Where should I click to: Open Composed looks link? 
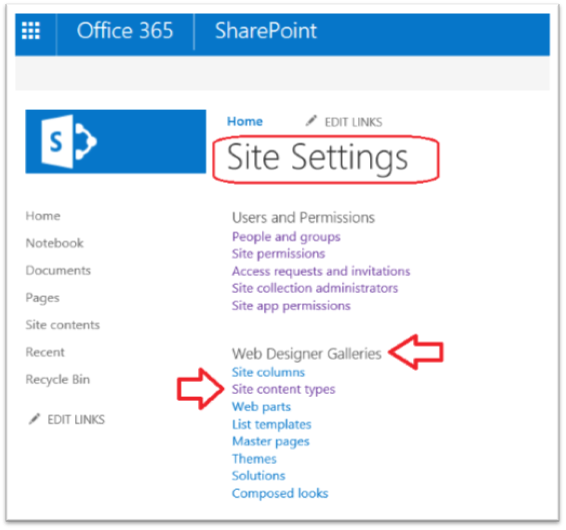(x=280, y=493)
